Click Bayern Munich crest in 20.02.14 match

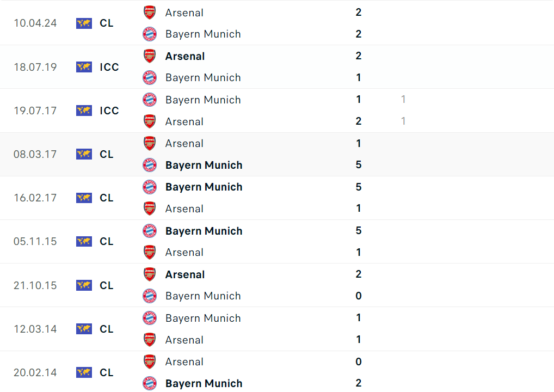[x=150, y=383]
